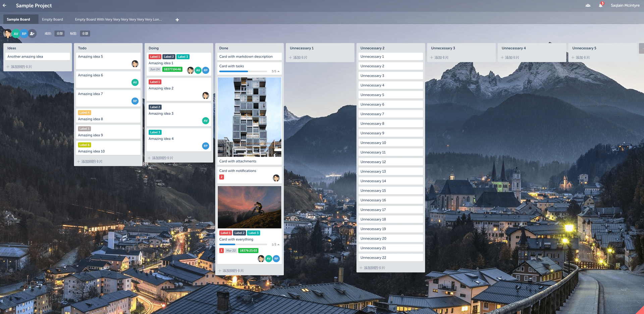The width and height of the screenshot is (644, 314).
Task: Click the Label 6 tag on Amazing idea 10
Action: 85,145
